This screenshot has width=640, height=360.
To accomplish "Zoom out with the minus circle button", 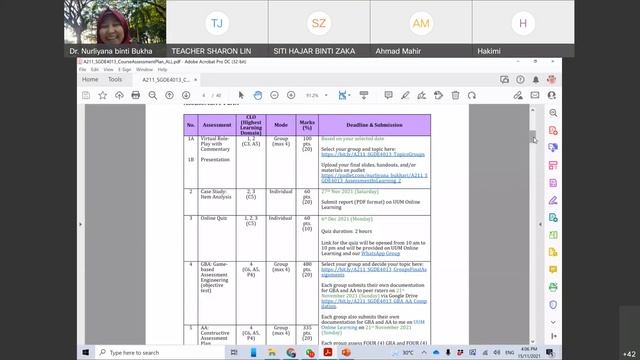I will click(x=274, y=96).
